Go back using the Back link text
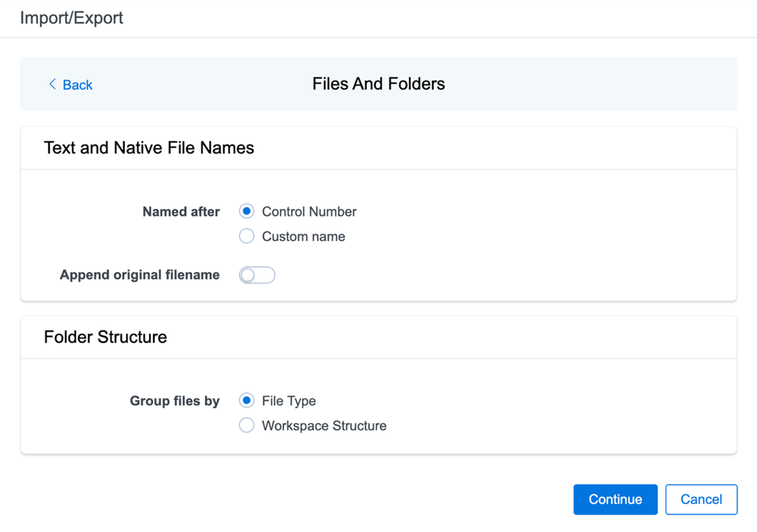757x532 pixels. click(78, 85)
